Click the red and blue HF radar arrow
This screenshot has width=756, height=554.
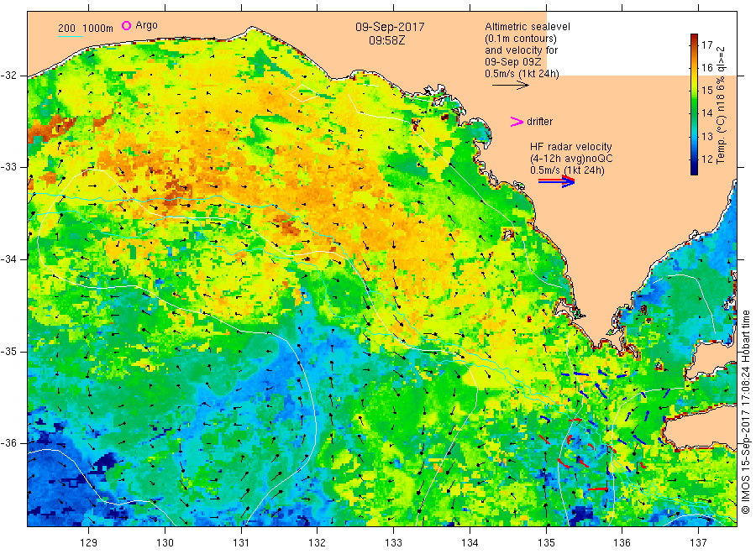pos(556,181)
